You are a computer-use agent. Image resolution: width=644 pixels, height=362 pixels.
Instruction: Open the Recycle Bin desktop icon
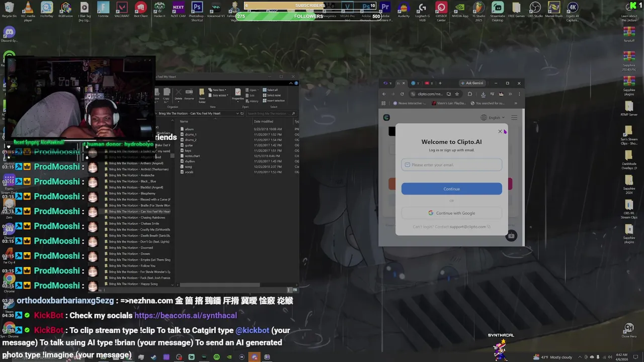pyautogui.click(x=9, y=10)
